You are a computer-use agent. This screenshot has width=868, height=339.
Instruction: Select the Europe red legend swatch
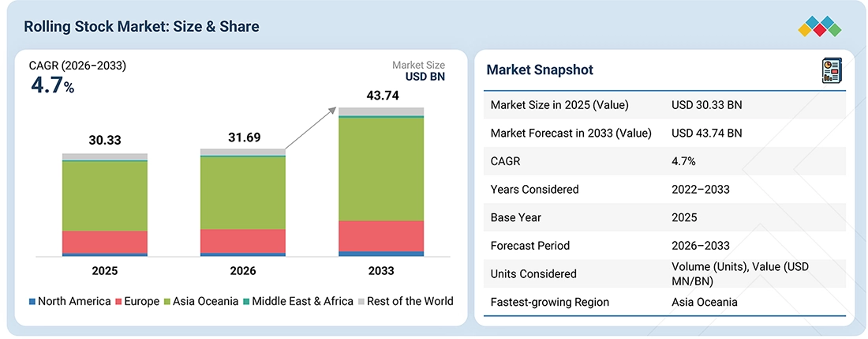[x=118, y=302]
